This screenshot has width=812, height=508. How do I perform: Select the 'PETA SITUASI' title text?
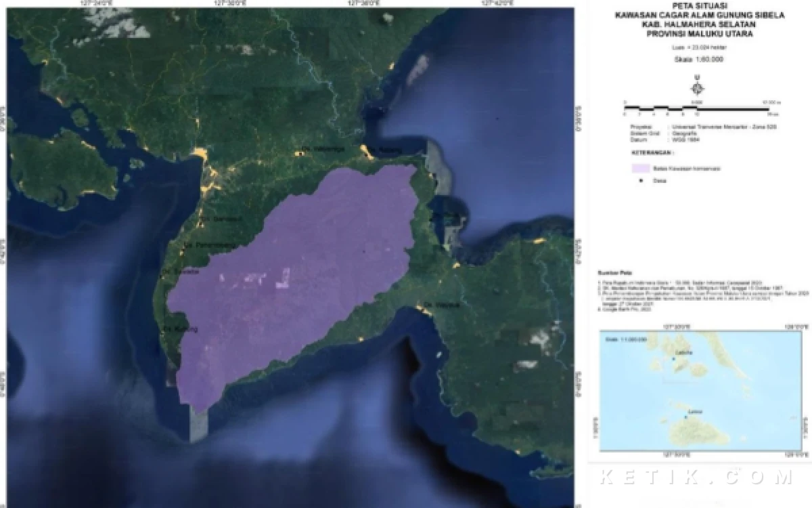(x=700, y=5)
